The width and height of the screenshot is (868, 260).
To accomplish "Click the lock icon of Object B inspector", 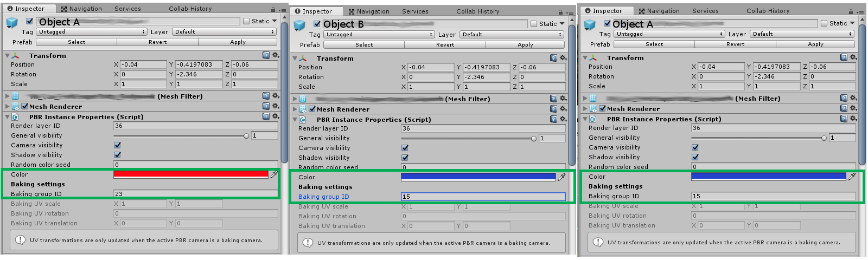I will pos(560,12).
